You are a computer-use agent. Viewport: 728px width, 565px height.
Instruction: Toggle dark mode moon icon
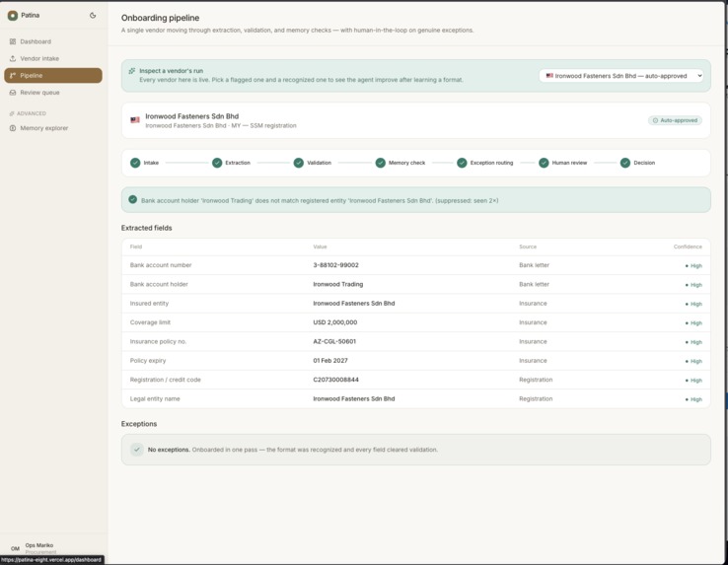click(93, 16)
